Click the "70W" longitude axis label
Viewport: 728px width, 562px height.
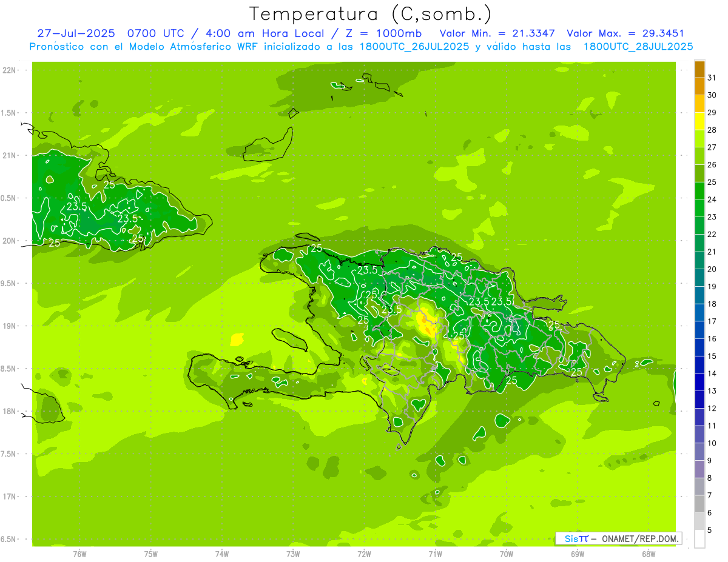(507, 554)
